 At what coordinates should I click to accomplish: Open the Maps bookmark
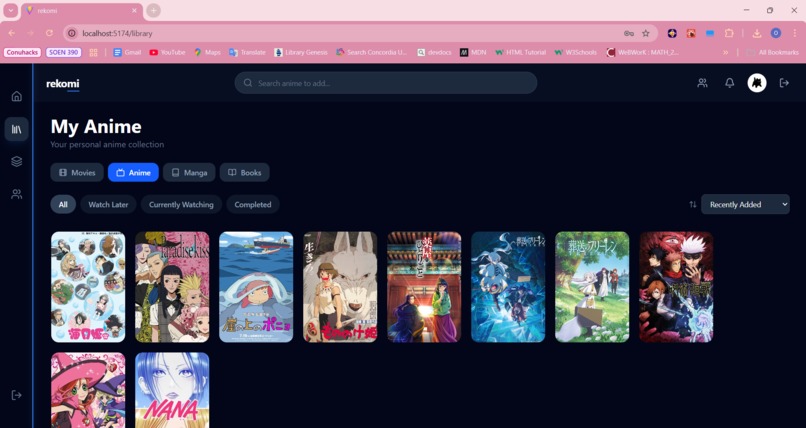207,52
